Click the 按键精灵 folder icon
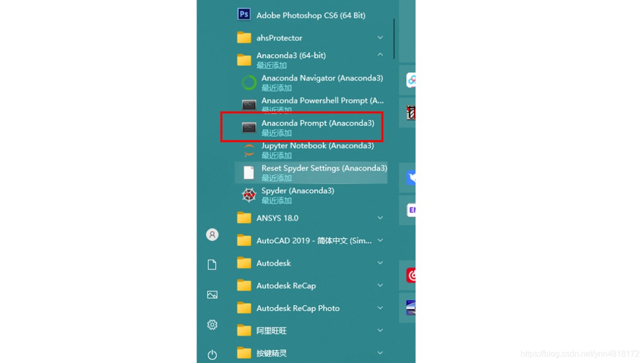The image size is (644, 363). 244,353
